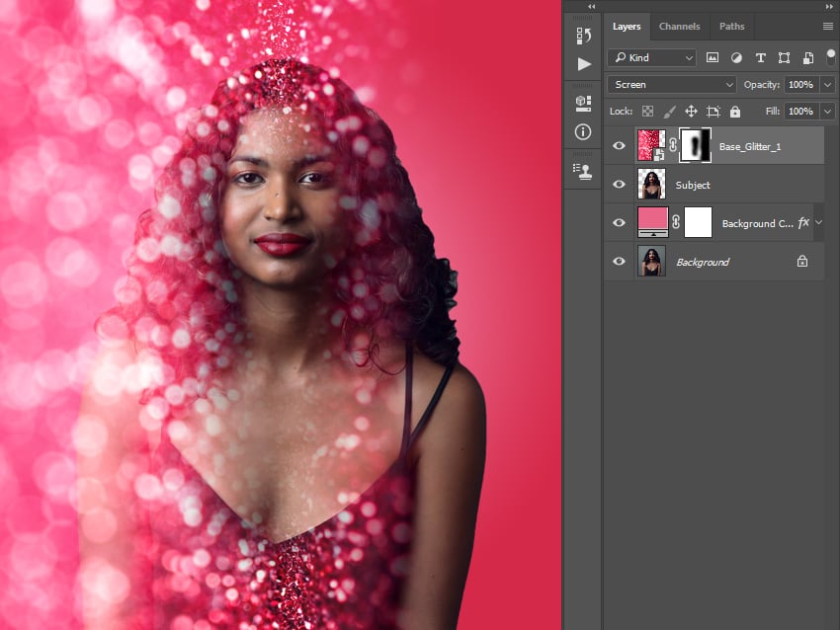Viewport: 840px width, 630px height.
Task: Open the Actions panel play icon
Action: point(583,64)
